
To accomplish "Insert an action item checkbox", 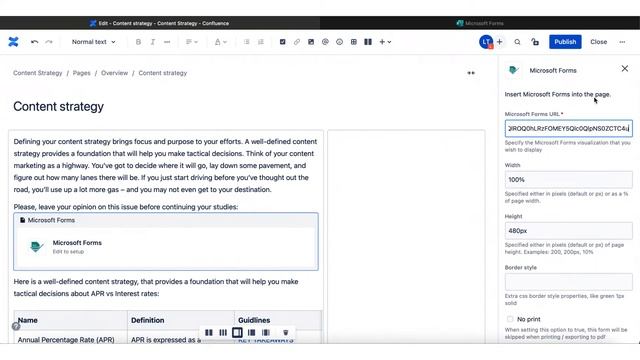I will pyautogui.click(x=282, y=42).
